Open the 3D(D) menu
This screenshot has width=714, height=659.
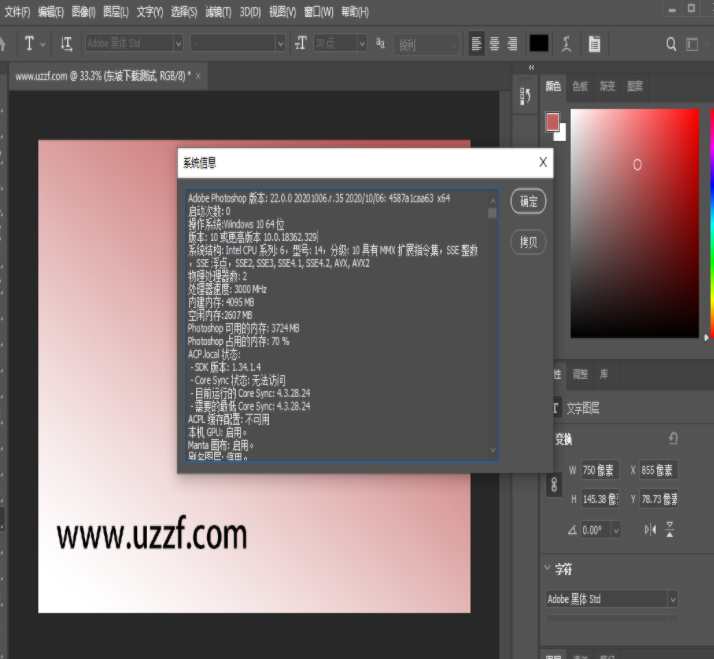(x=250, y=12)
